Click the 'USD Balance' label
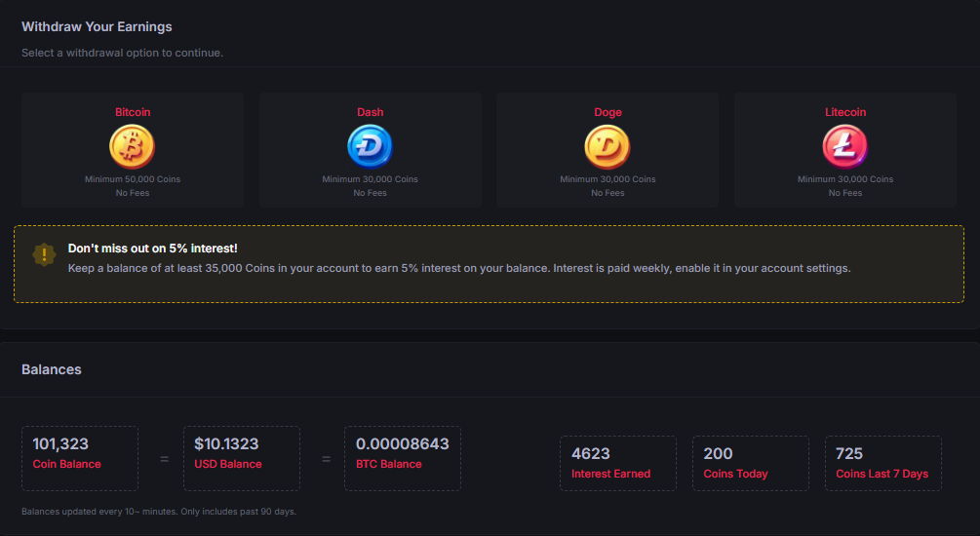The image size is (980, 536). pos(227,464)
